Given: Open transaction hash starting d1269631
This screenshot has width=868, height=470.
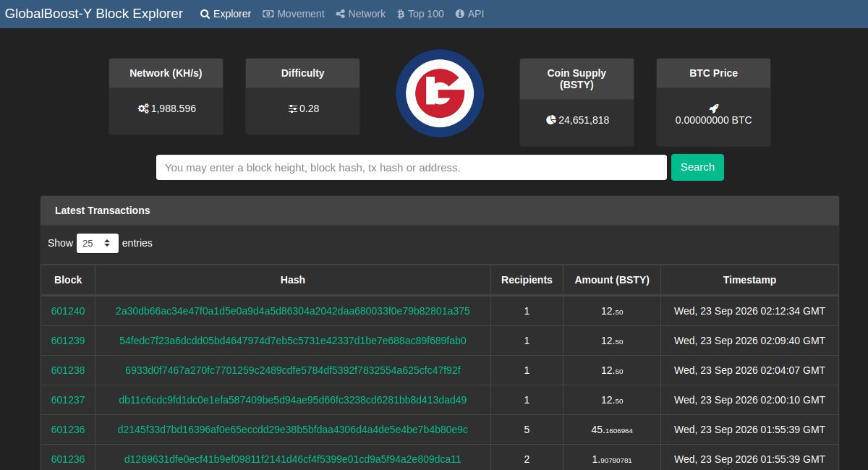Looking at the screenshot, I should (293, 459).
